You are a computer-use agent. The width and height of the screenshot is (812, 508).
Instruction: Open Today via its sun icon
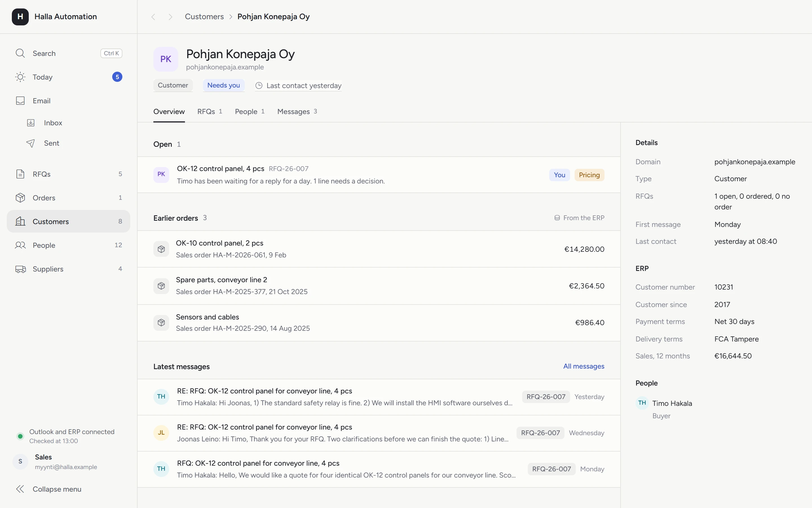pos(20,77)
